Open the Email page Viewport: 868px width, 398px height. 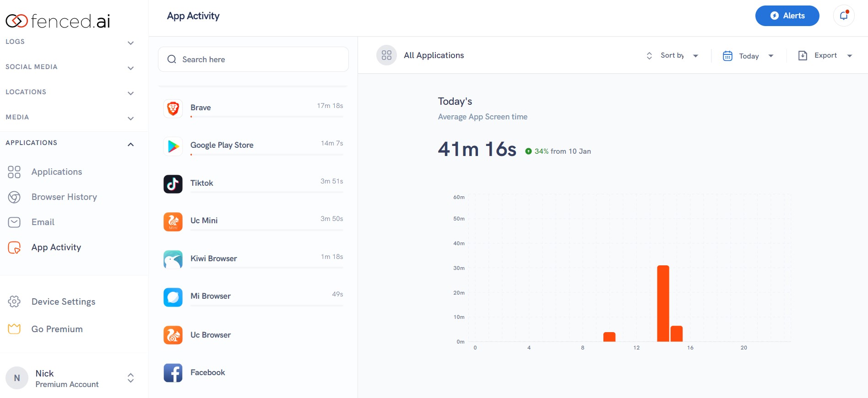click(43, 222)
